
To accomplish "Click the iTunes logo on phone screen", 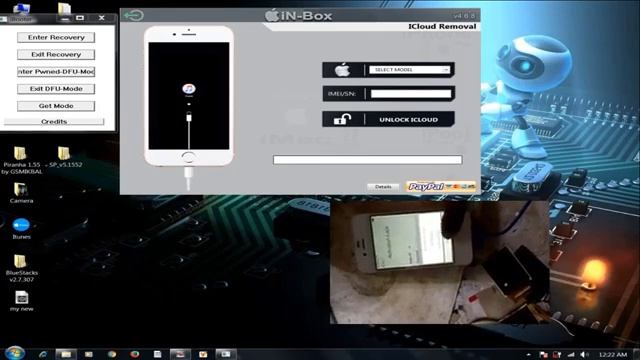I will pyautogui.click(x=189, y=89).
